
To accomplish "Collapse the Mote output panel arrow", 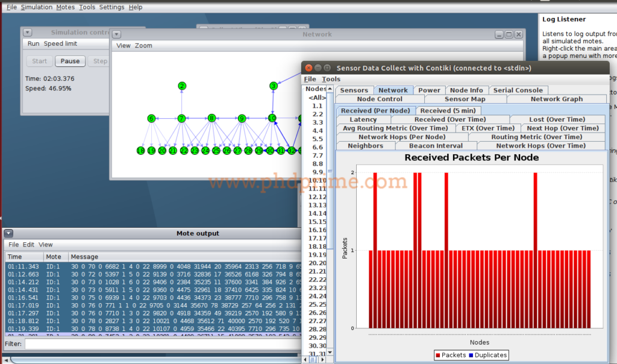I will tap(8, 233).
